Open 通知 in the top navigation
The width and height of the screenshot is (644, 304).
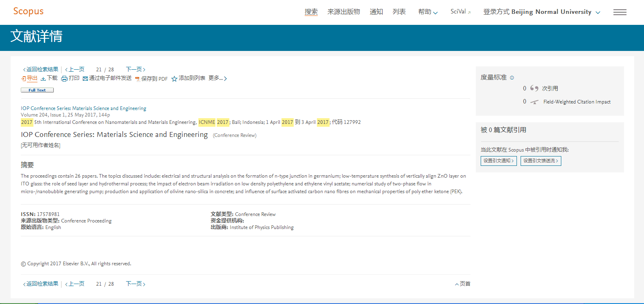(x=376, y=12)
